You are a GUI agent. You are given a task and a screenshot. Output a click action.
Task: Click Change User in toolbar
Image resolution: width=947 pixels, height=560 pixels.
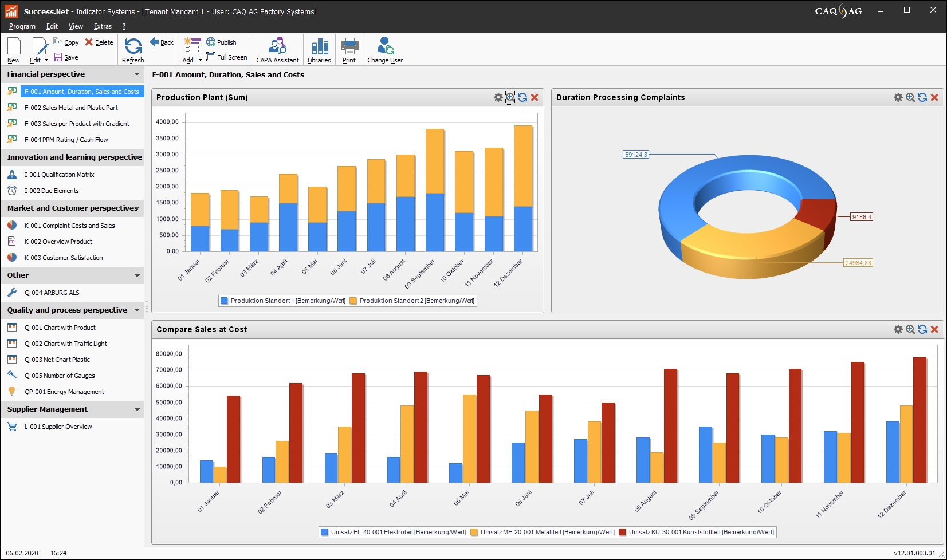pos(385,50)
